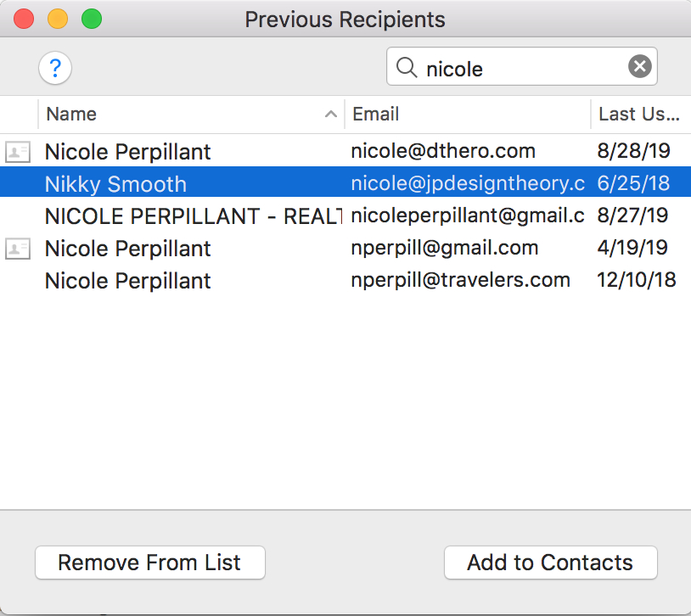Select the Nikky Smooth row
This screenshot has height=616, width=691.
point(115,184)
